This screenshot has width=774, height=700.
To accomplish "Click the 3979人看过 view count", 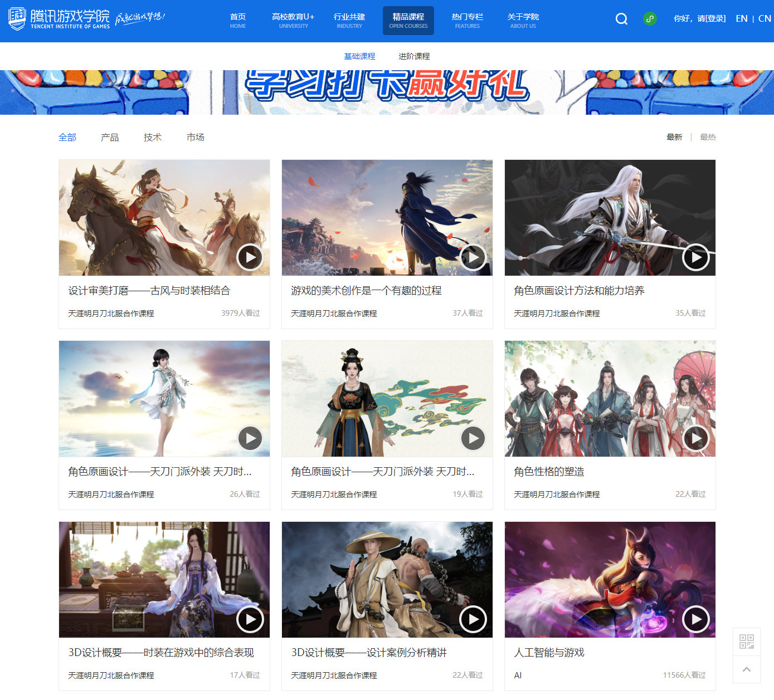I will click(x=241, y=313).
